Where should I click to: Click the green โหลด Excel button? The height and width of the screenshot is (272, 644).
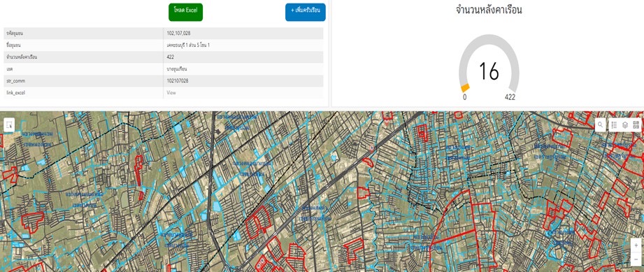pos(185,12)
